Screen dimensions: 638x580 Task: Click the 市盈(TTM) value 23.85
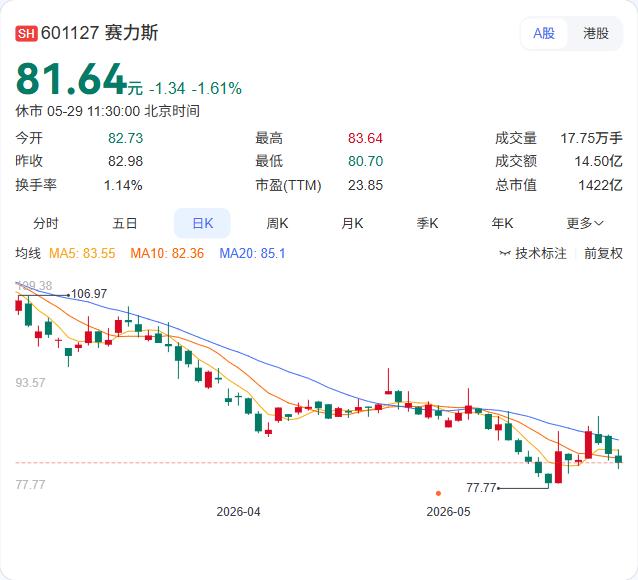point(365,186)
